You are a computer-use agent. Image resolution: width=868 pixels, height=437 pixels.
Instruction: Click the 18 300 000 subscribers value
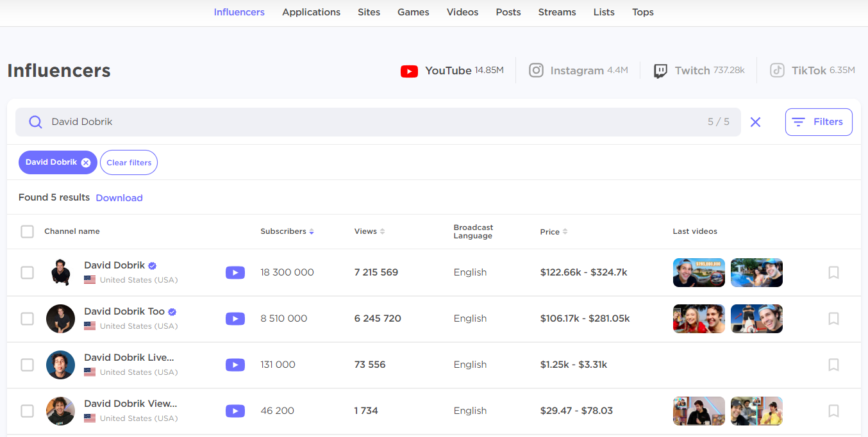tap(287, 272)
